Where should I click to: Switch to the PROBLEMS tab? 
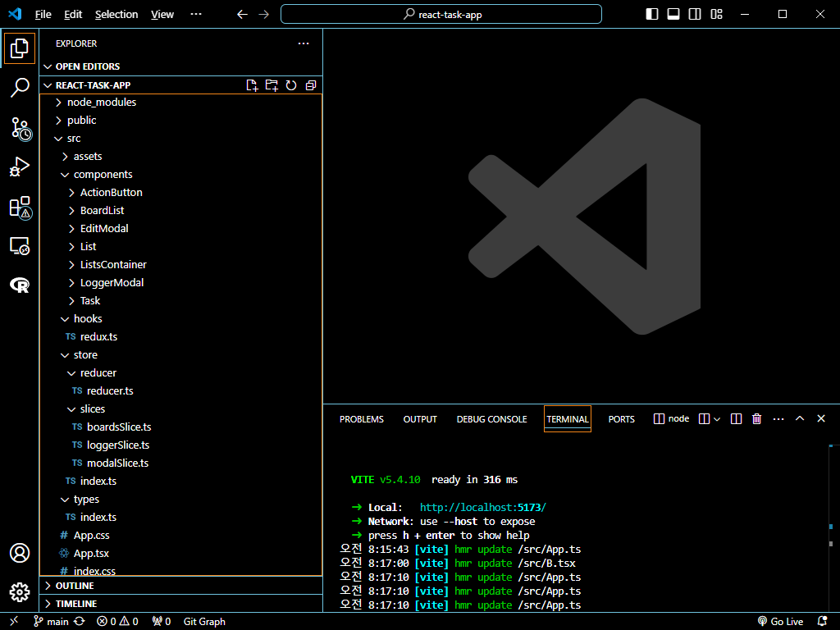[x=362, y=419]
